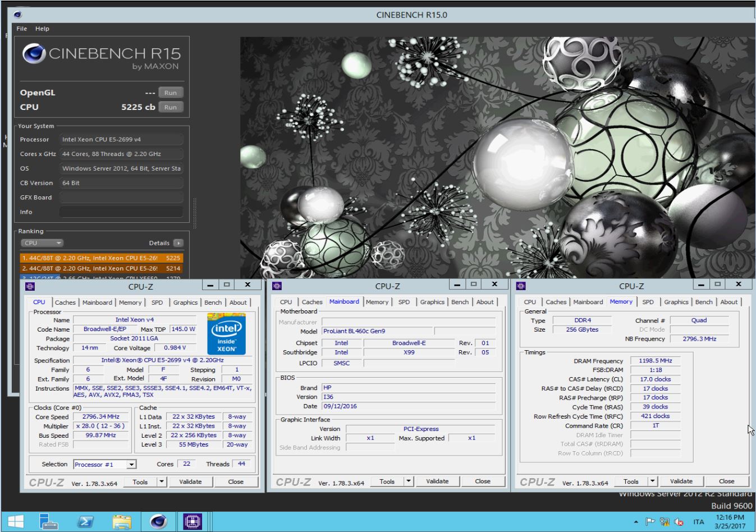Click the Info input field
The width and height of the screenshot is (756, 532).
[121, 212]
